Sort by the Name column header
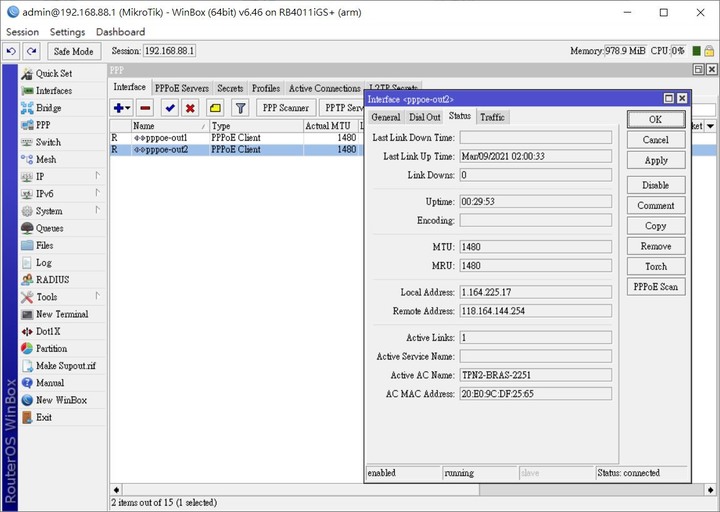The width and height of the screenshot is (720, 512). [170, 126]
